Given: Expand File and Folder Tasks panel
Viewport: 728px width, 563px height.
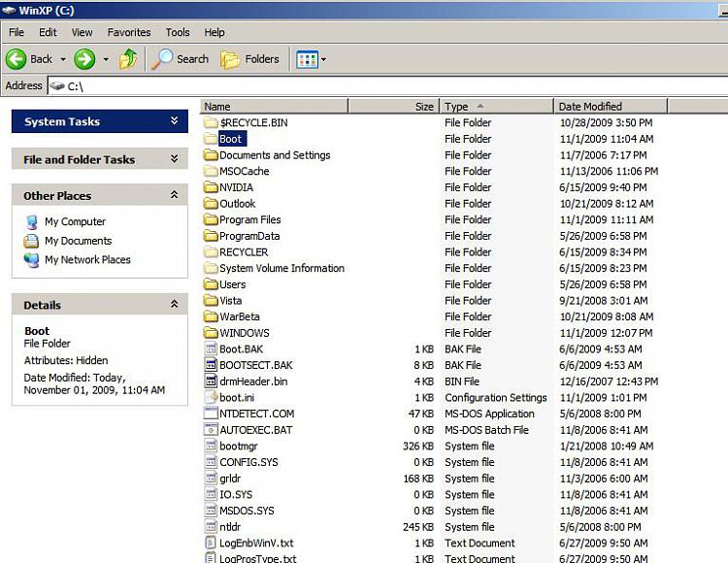Looking at the screenshot, I should coord(174,159).
